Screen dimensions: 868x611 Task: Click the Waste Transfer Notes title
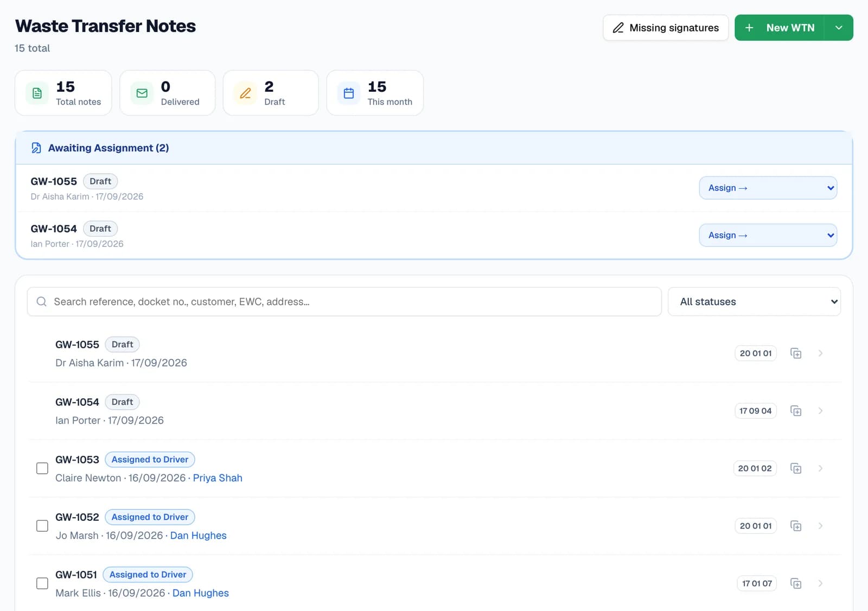(x=106, y=26)
